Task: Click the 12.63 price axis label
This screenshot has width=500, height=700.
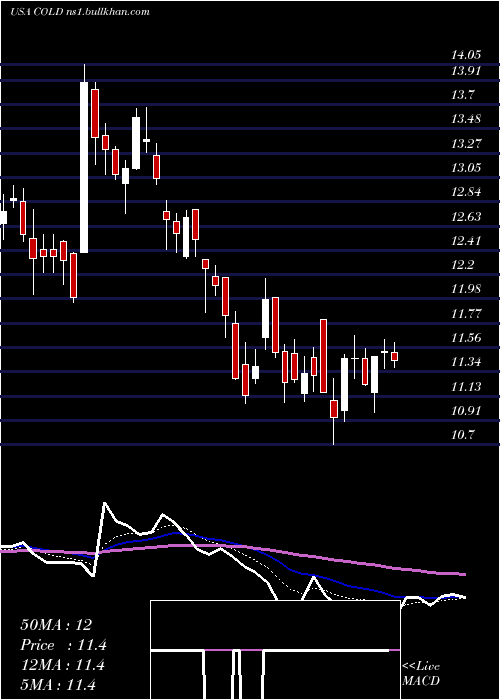Action: pyautogui.click(x=466, y=217)
